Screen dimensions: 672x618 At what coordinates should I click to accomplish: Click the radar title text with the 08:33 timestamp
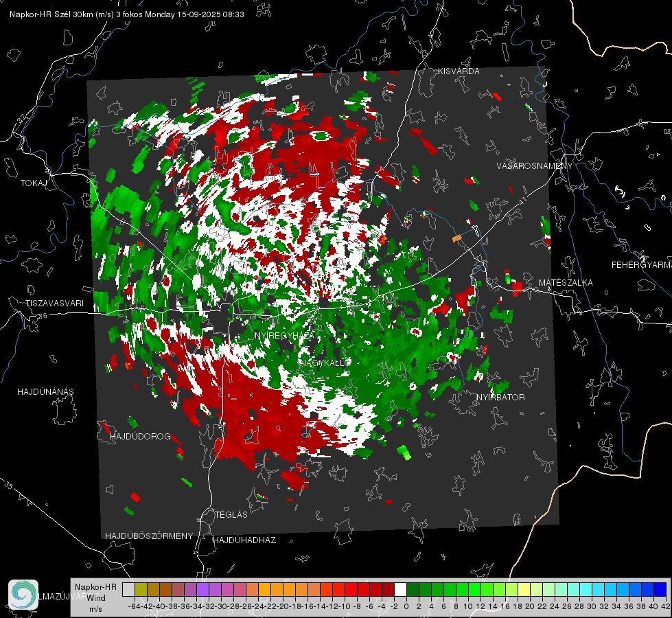coord(127,14)
